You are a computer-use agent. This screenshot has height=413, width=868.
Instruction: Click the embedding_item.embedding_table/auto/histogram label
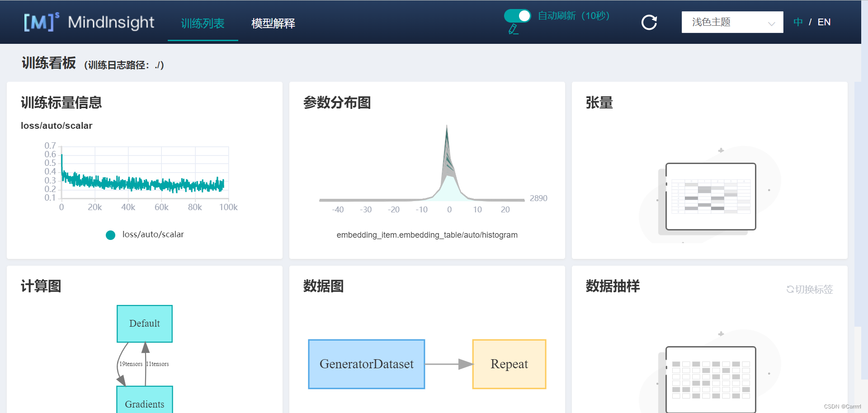coord(427,235)
